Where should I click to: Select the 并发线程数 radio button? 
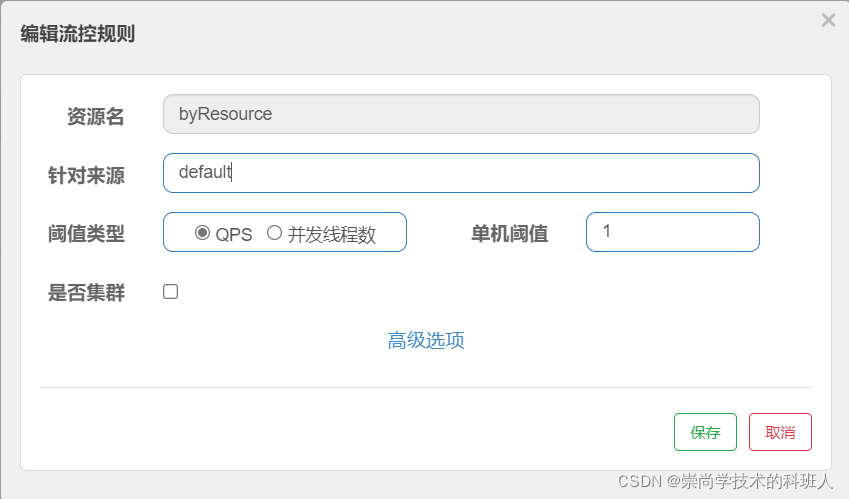click(x=275, y=233)
